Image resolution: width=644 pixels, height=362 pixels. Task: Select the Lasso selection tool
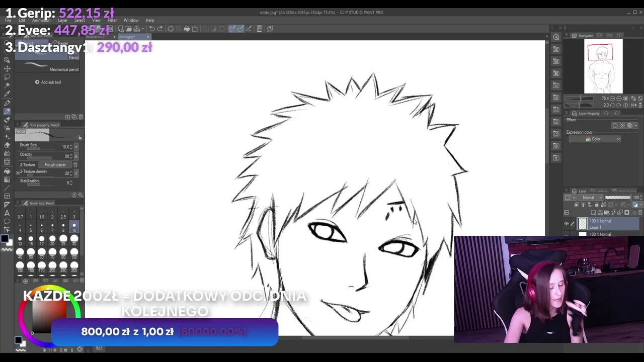tap(7, 76)
